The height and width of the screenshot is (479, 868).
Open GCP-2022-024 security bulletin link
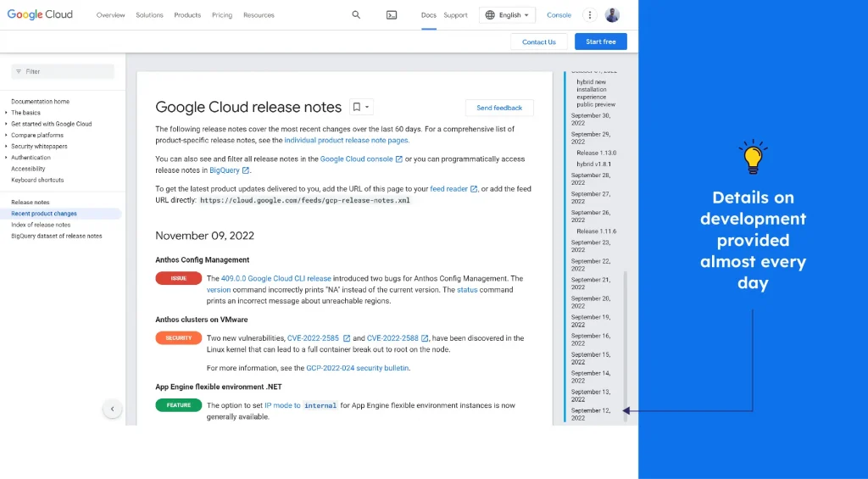coord(357,368)
